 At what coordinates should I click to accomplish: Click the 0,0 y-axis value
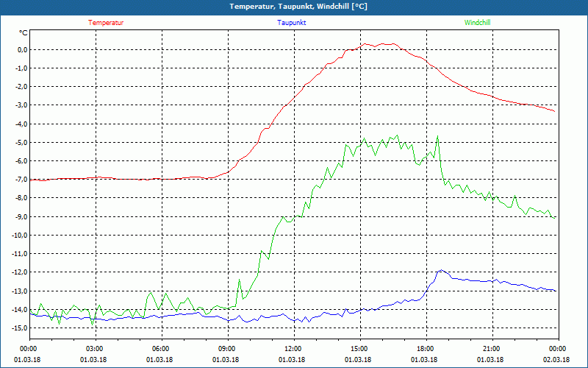coord(22,49)
